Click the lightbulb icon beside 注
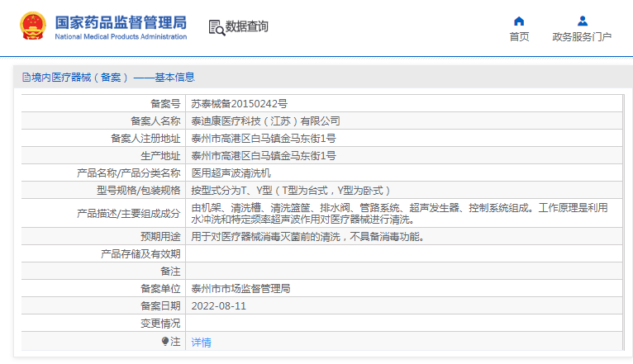633x364 pixels. click(165, 342)
